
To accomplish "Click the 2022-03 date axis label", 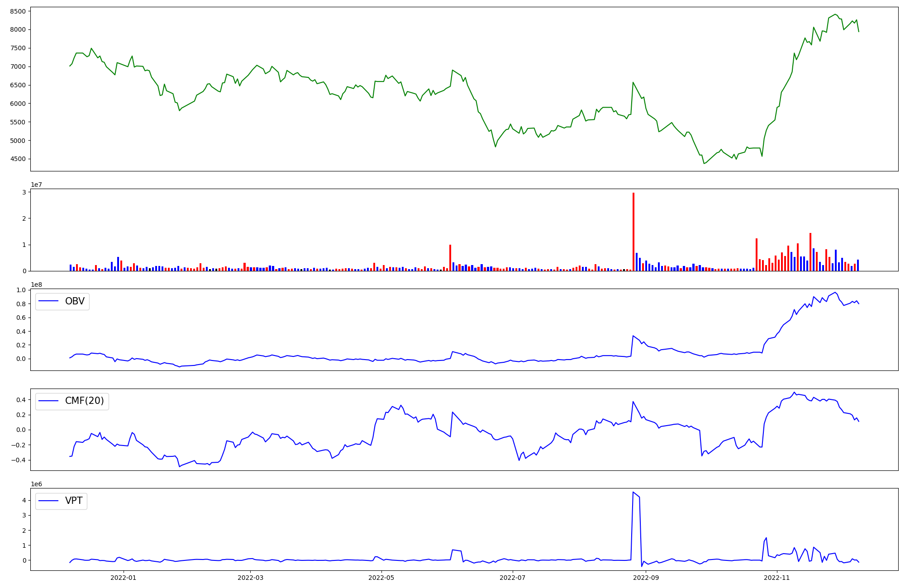I will pyautogui.click(x=250, y=578).
